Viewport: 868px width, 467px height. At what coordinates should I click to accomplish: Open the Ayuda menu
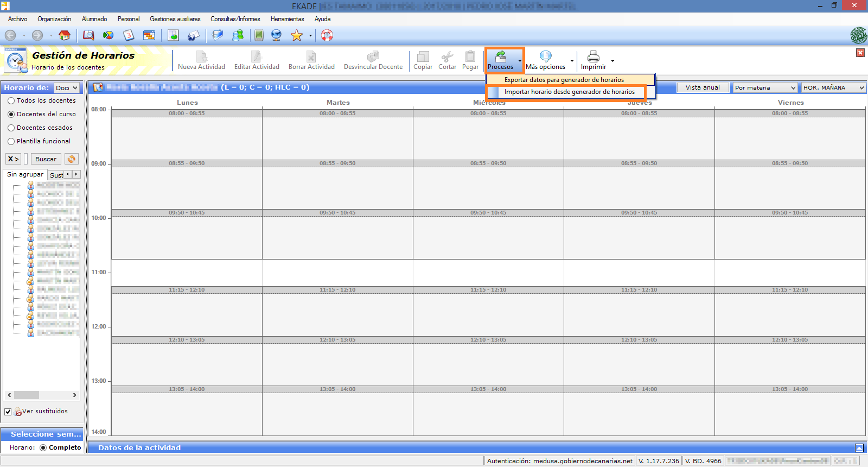click(323, 19)
